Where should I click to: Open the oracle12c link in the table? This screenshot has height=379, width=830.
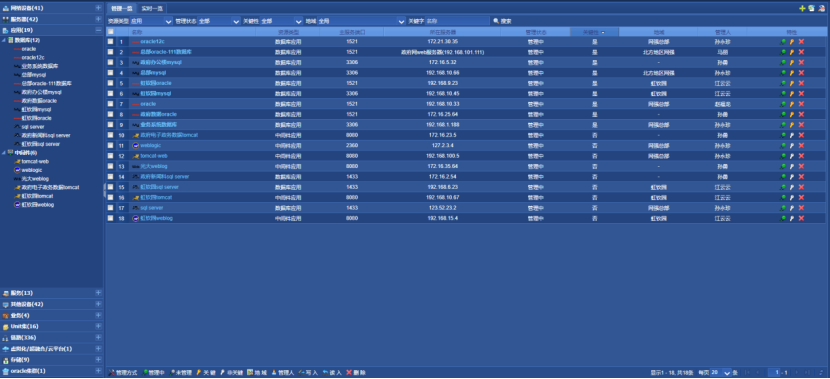pyautogui.click(x=152, y=41)
